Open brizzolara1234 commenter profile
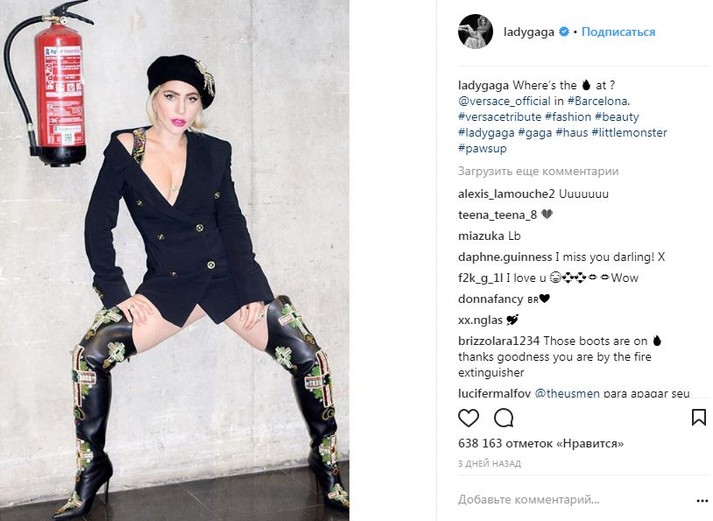Image resolution: width=713 pixels, height=521 pixels. pos(499,341)
